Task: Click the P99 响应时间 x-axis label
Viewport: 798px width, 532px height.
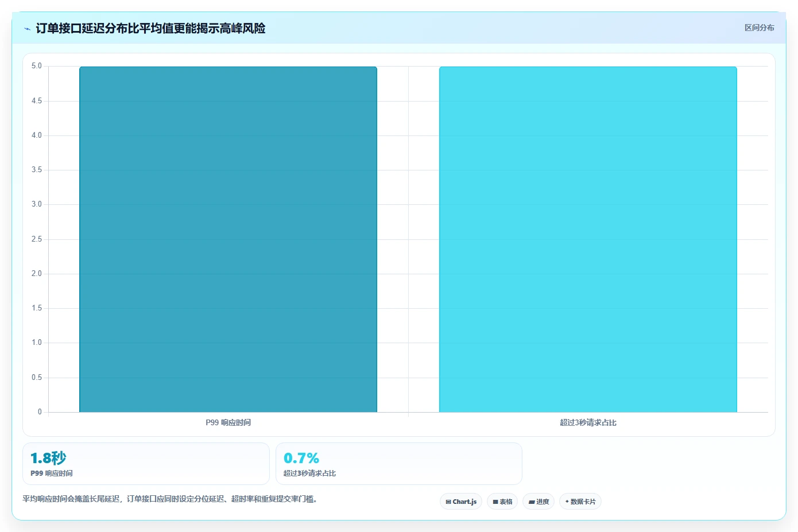Action: (228, 422)
